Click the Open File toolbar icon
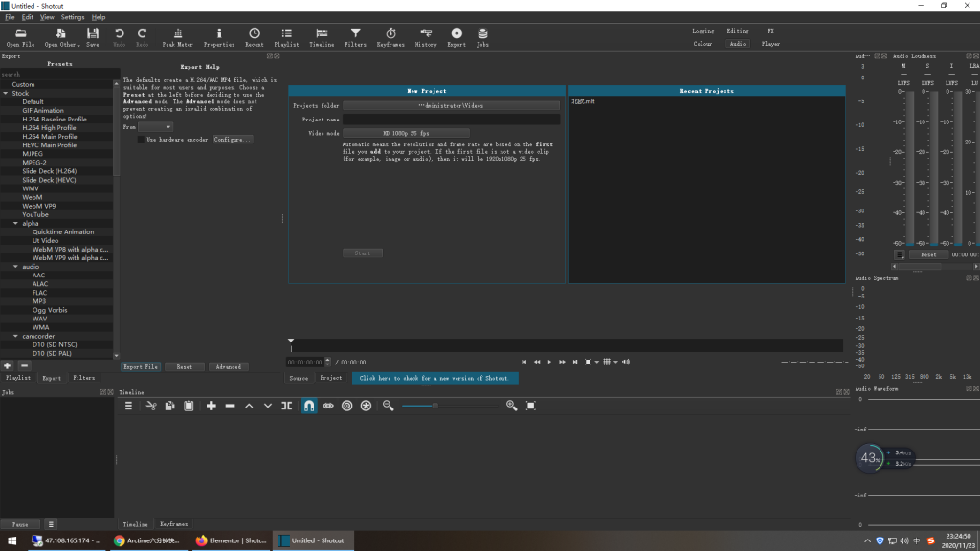980x551 pixels. pos(21,37)
